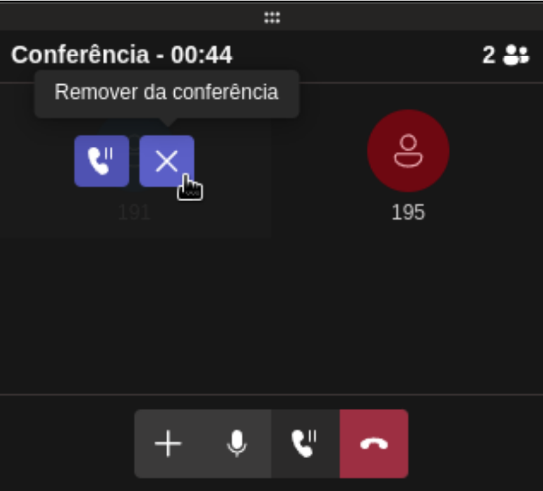Click the purple phone-pause button

click(x=102, y=161)
